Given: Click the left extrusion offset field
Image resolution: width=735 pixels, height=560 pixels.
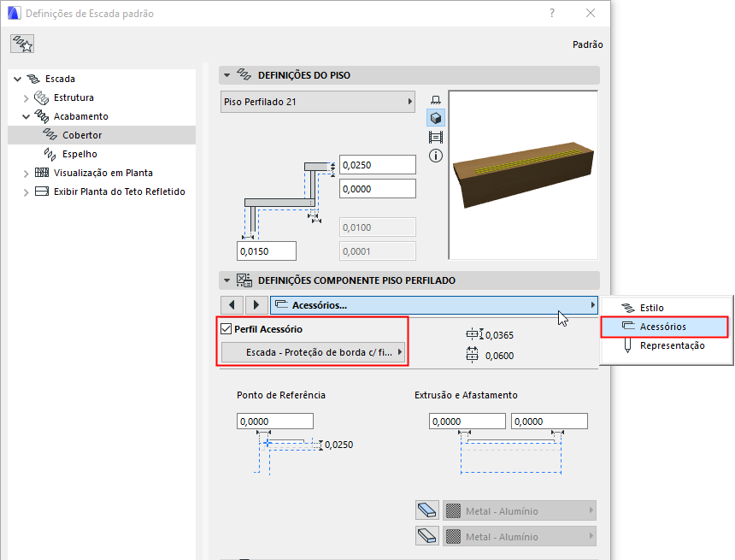Looking at the screenshot, I should (467, 421).
